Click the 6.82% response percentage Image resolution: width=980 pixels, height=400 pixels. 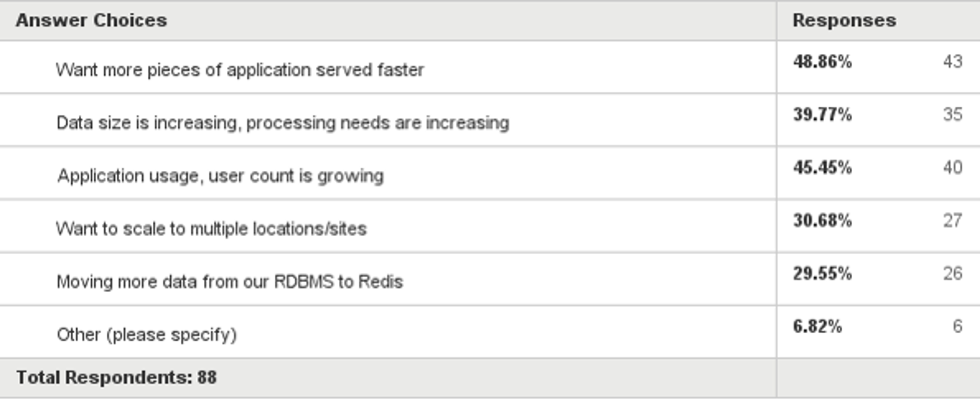pos(817,326)
